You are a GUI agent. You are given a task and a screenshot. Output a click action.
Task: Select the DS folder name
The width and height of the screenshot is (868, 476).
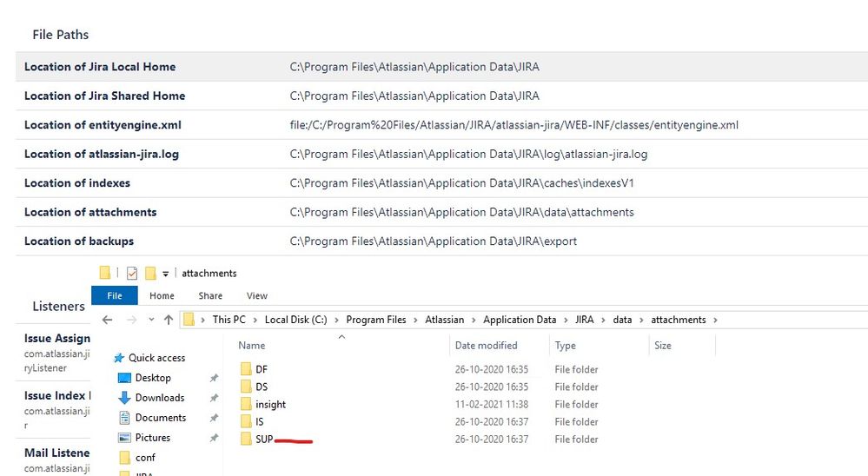pos(262,387)
